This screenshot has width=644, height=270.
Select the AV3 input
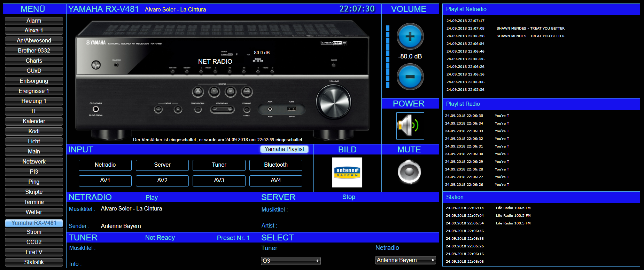[x=219, y=181]
